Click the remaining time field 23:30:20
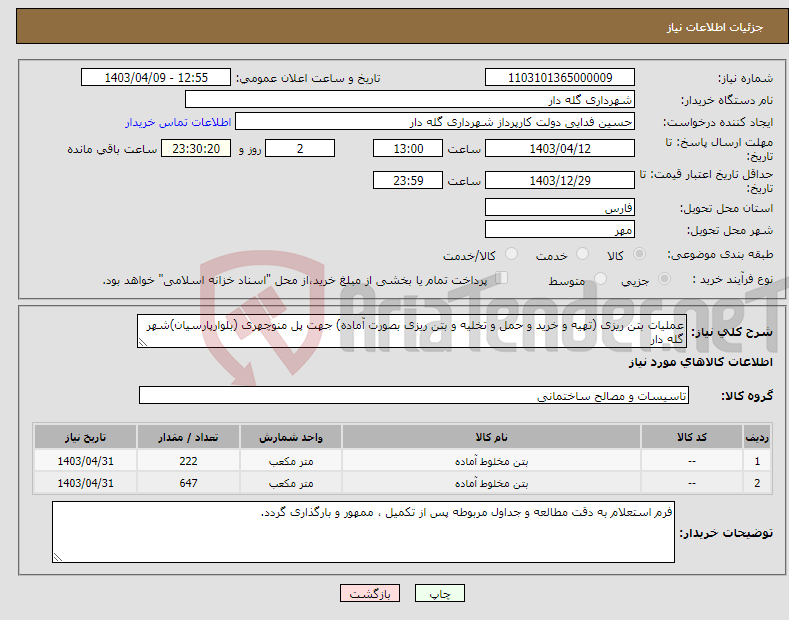The image size is (789, 620). coord(196,148)
